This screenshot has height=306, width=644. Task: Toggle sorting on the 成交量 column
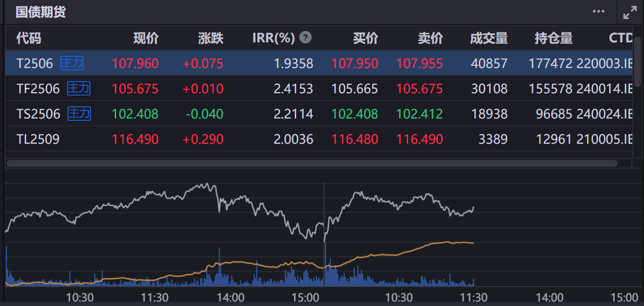click(489, 38)
